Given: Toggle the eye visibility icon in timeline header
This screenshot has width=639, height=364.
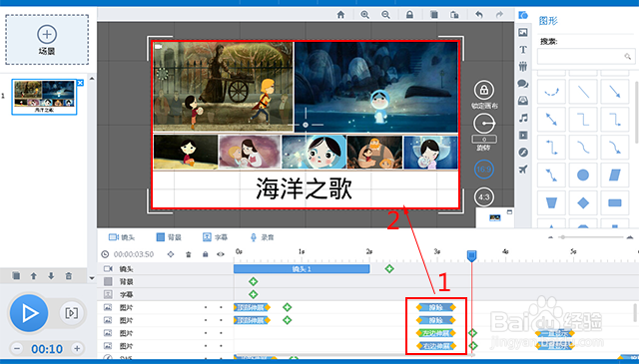Looking at the screenshot, I should pos(221,254).
